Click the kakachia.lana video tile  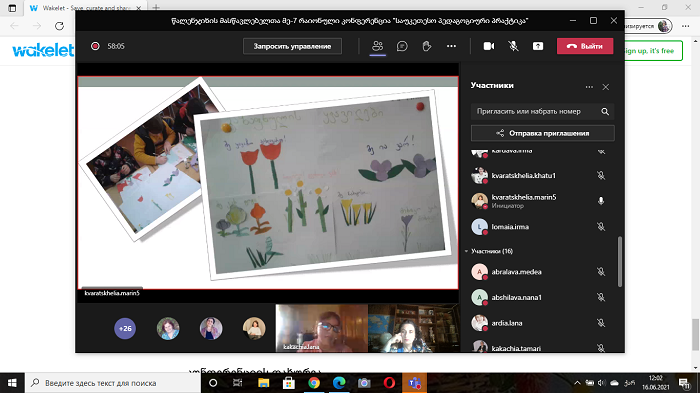[x=322, y=328]
